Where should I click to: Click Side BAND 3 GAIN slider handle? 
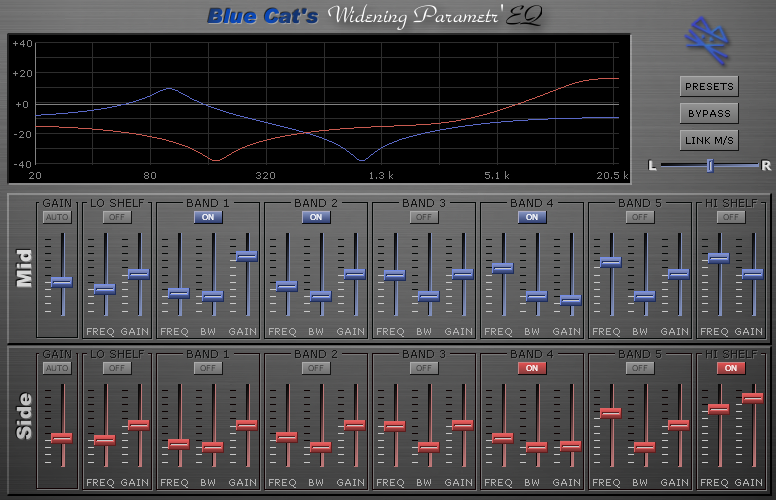pos(463,425)
